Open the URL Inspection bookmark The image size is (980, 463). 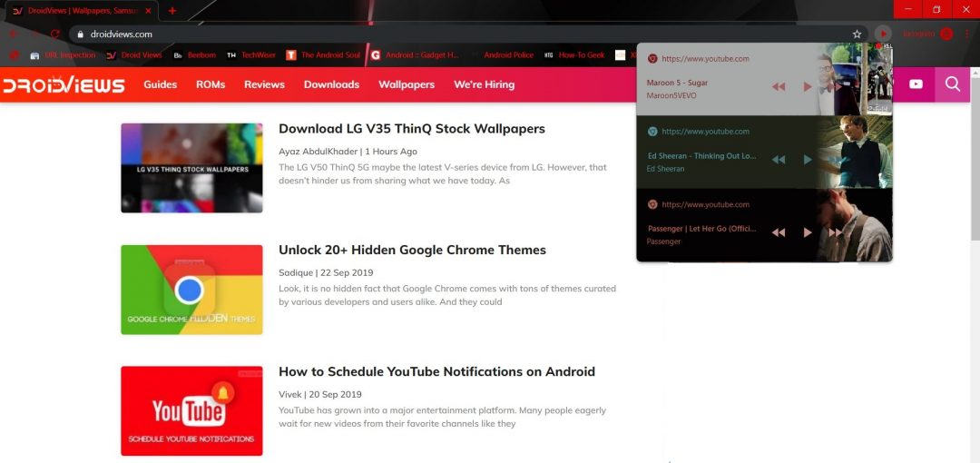coord(64,55)
